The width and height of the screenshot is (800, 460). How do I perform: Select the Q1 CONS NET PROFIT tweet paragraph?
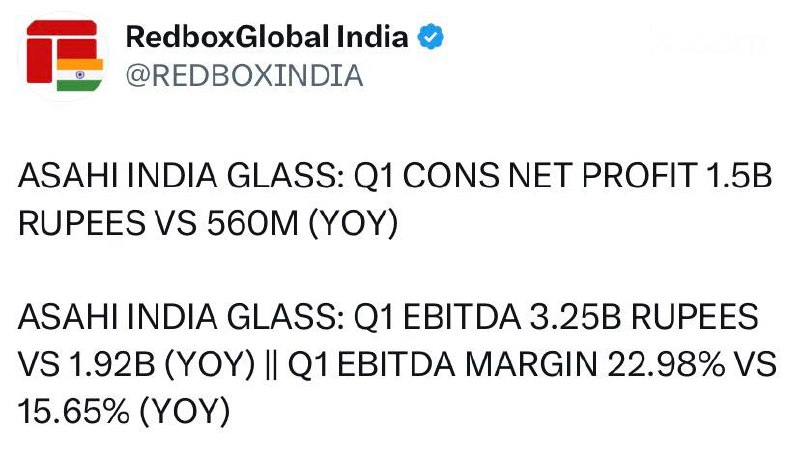[395, 199]
